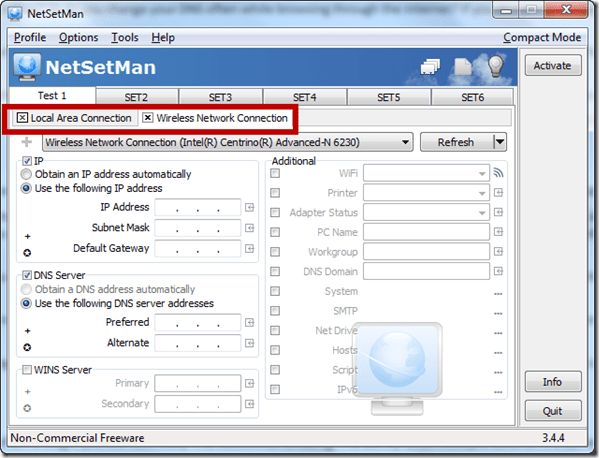Image resolution: width=599 pixels, height=458 pixels.
Task: Uncheck the DNS Server checkbox
Action: point(27,275)
